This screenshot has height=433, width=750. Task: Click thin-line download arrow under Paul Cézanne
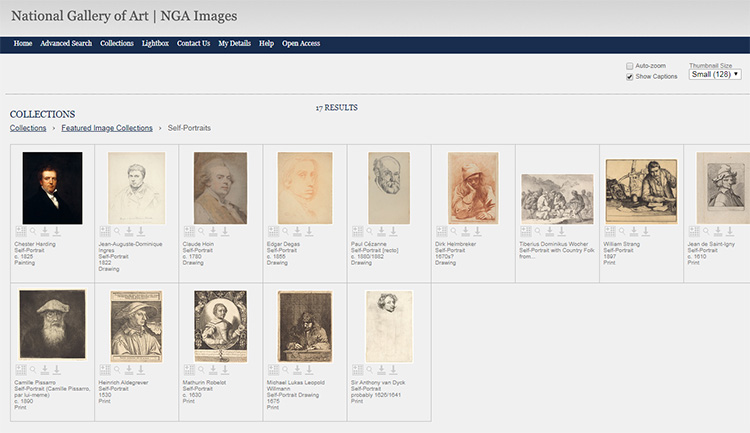pyautogui.click(x=393, y=232)
